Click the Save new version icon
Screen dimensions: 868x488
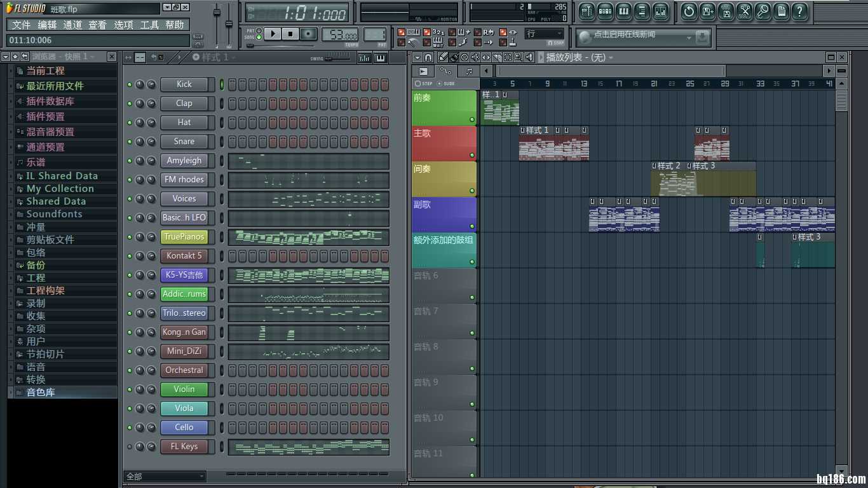coord(707,11)
